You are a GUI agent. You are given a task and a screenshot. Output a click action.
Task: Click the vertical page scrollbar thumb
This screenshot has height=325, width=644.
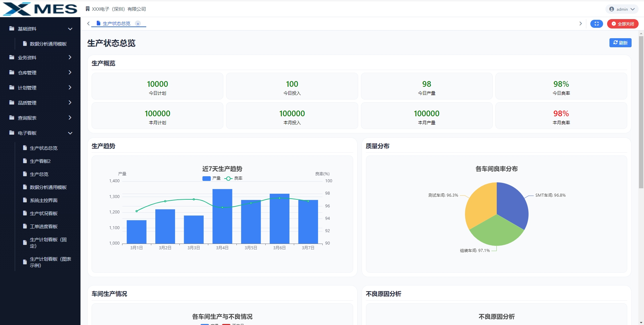pos(641,112)
